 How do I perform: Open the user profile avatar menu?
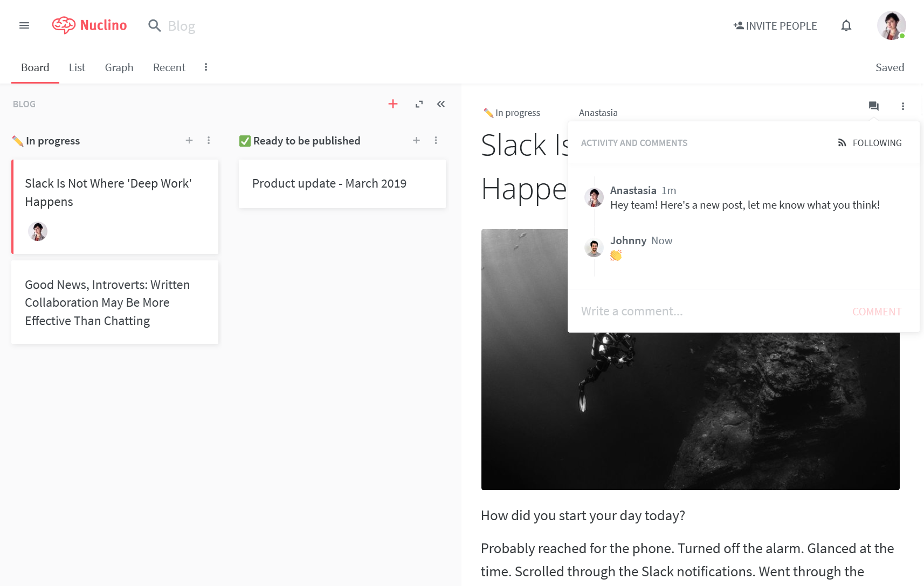(x=892, y=25)
